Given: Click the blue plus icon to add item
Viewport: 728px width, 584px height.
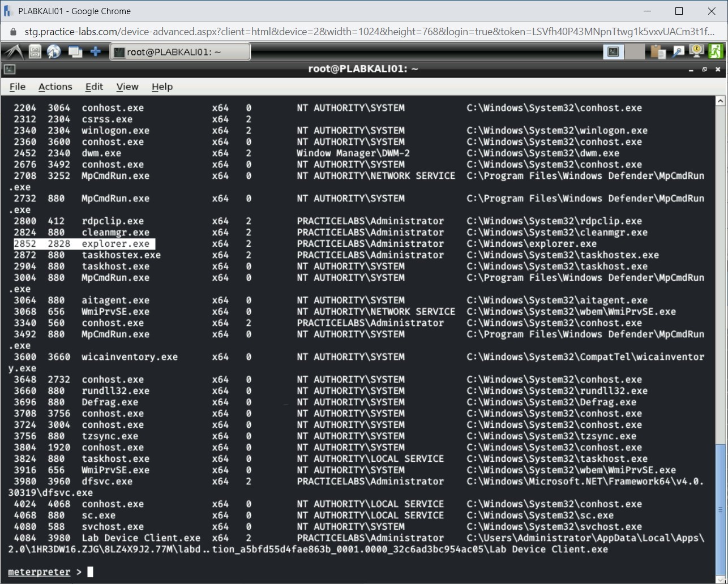Looking at the screenshot, I should click(x=95, y=51).
